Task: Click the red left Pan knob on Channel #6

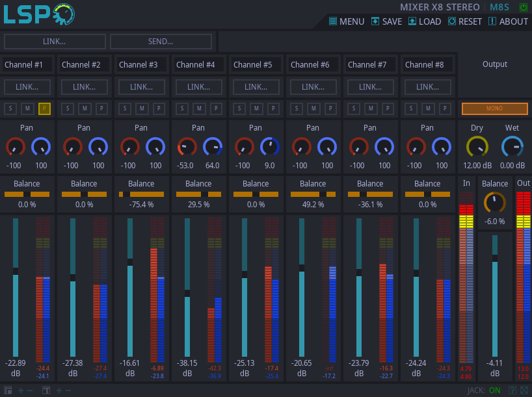Action: point(302,147)
